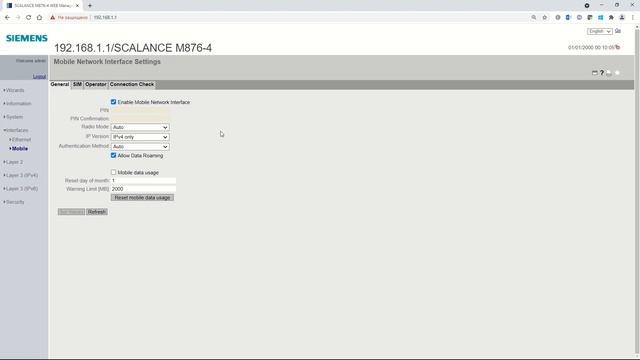640x360 pixels.
Task: Switch to the Operator tab
Action: coord(96,84)
